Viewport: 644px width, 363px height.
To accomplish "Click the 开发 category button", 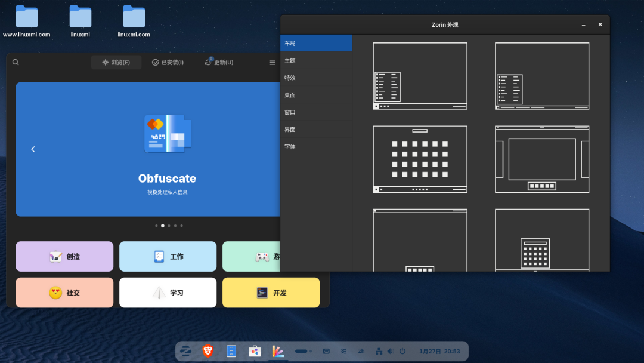I will click(x=271, y=293).
